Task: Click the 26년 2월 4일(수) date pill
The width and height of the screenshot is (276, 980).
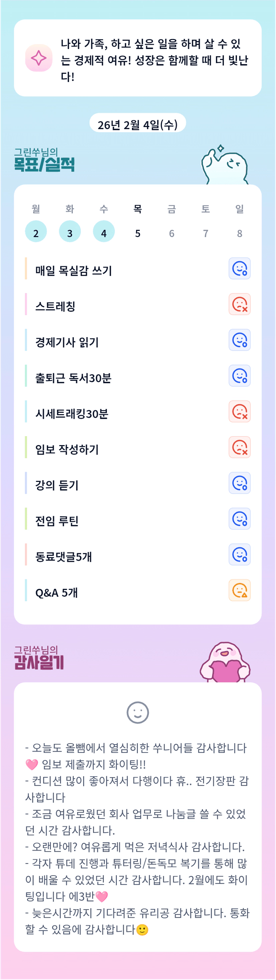Action: 137,124
